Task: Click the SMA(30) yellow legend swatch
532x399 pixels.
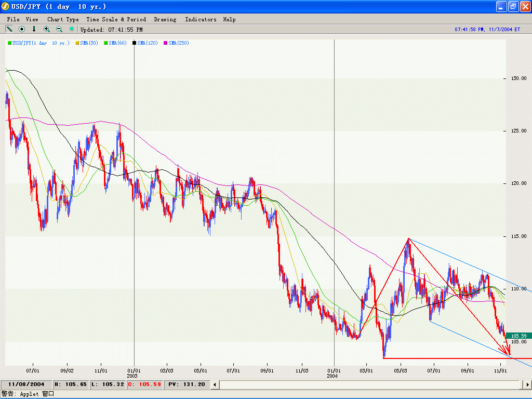Action: coord(78,43)
